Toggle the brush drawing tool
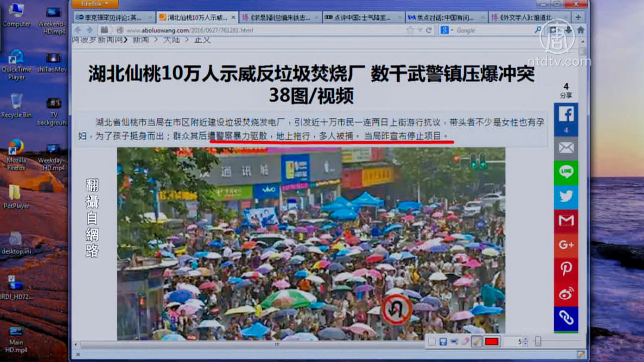The image size is (644, 362). tap(476, 342)
